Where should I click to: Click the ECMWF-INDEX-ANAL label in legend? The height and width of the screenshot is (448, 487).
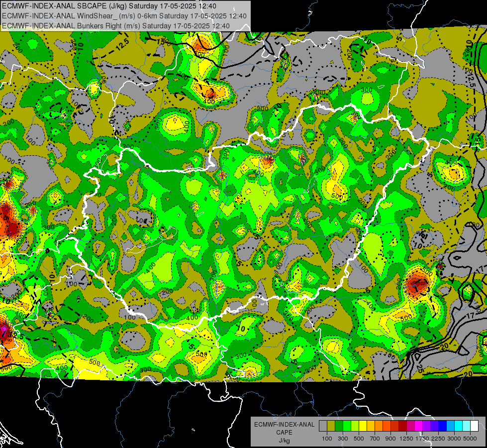[284, 425]
